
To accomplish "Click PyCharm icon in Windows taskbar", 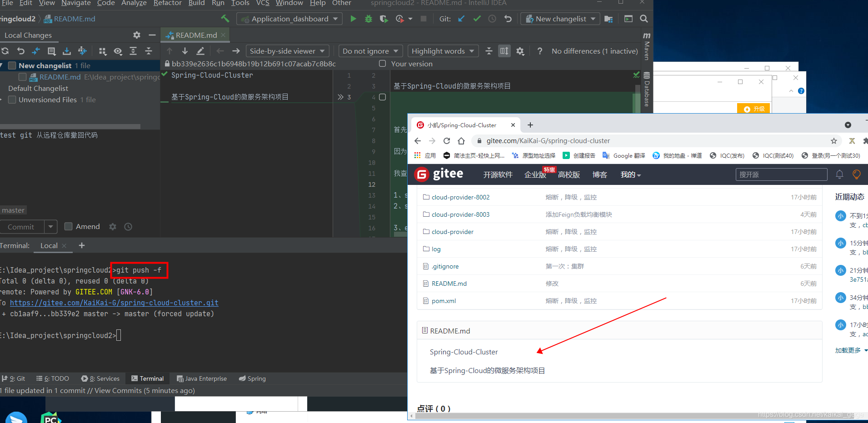I will 50,418.
